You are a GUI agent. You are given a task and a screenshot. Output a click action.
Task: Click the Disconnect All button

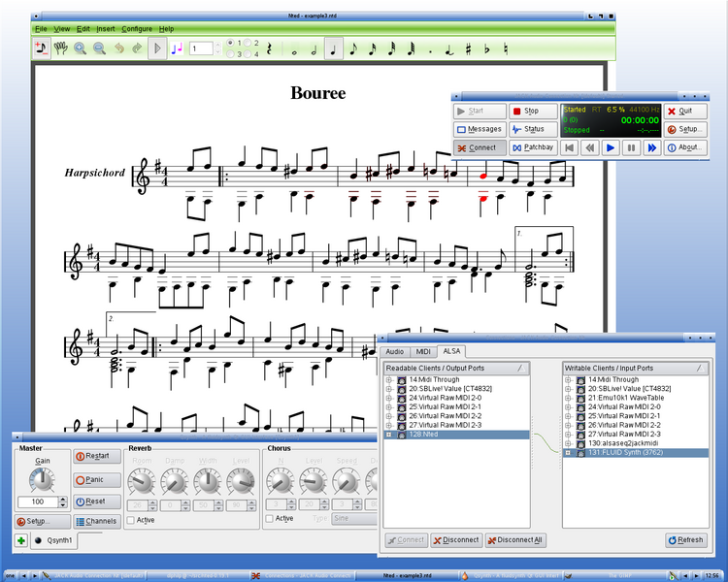[515, 540]
